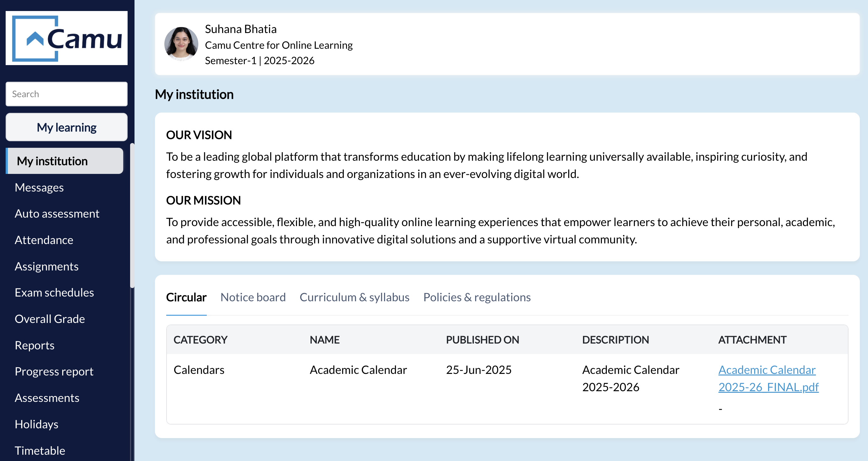Open Progress report
The width and height of the screenshot is (868, 461).
pyautogui.click(x=54, y=371)
